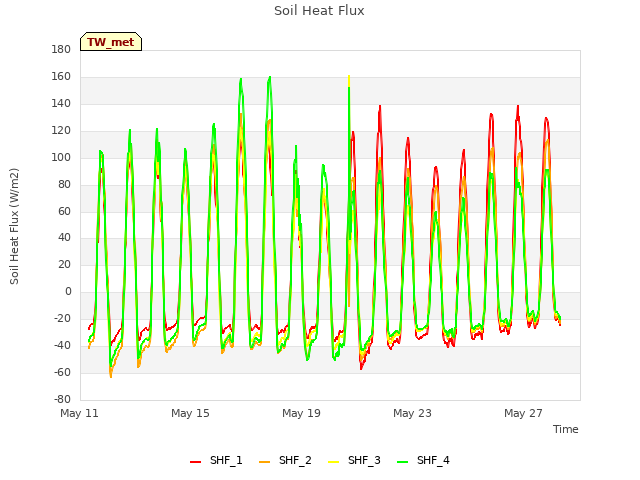The width and height of the screenshot is (640, 480).
Task: Click the May 11 x-axis label
Action: tap(79, 413)
